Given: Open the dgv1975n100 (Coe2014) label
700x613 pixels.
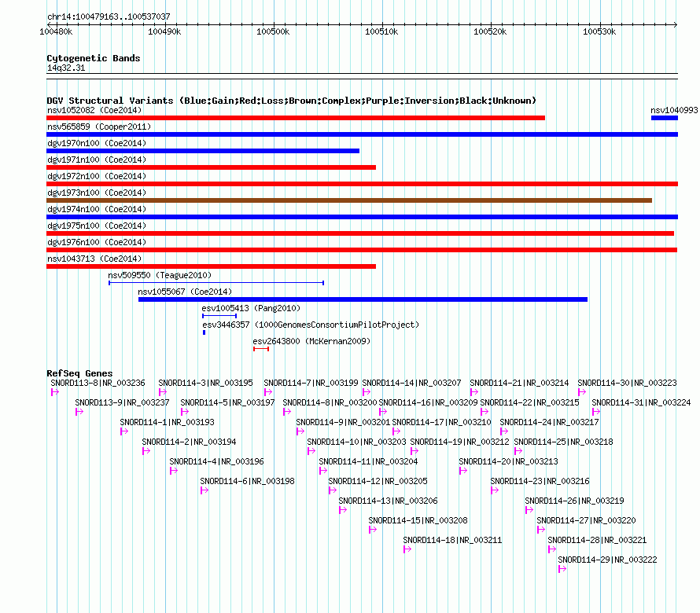Looking at the screenshot, I should (x=97, y=226).
